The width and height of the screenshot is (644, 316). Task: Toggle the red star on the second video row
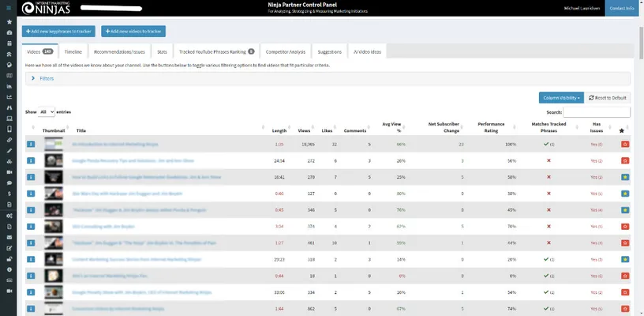pyautogui.click(x=625, y=161)
